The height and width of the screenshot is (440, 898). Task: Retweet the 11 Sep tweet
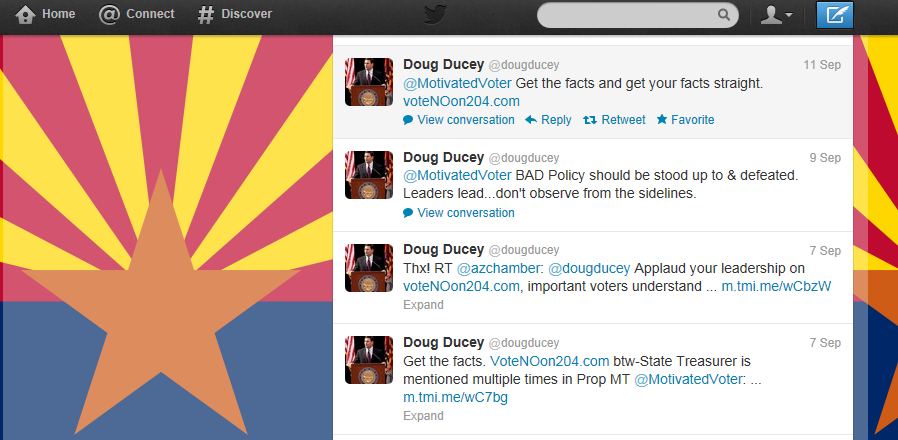click(615, 120)
